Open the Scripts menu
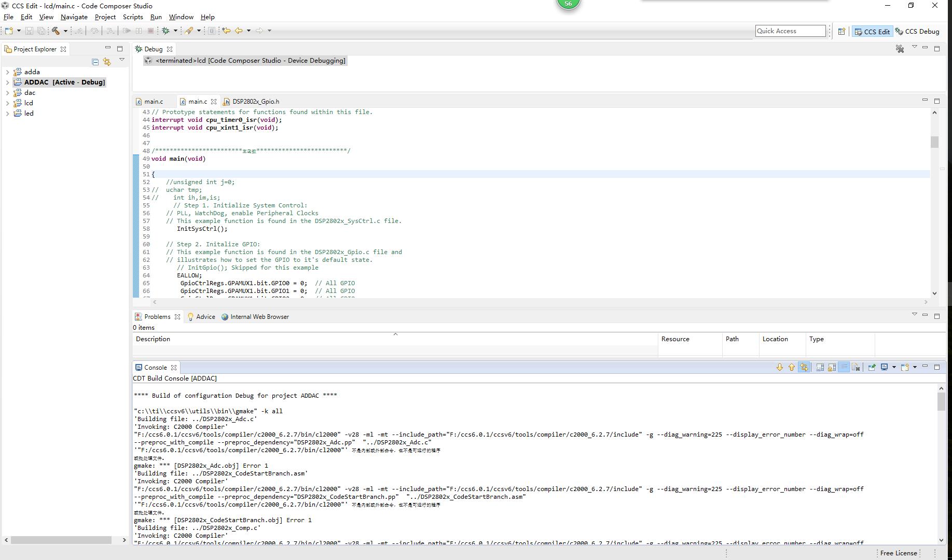952x560 pixels. (x=133, y=17)
